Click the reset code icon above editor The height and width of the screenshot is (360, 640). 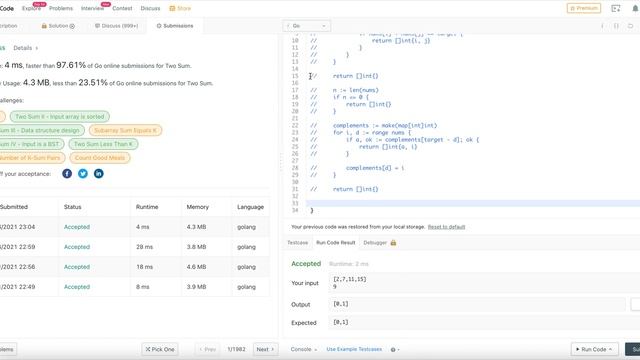631,26
